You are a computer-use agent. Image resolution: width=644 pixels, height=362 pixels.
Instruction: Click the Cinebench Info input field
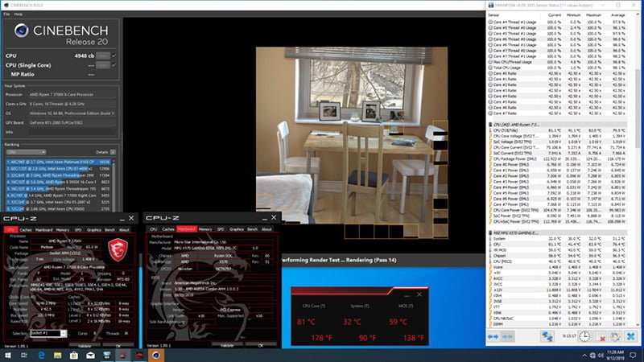pos(72,132)
